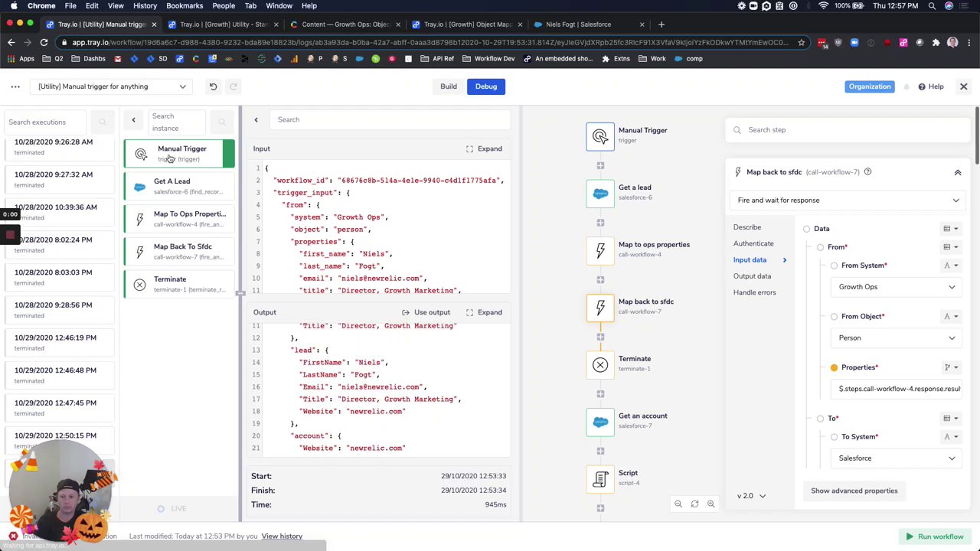Reload the page in Chrome
980x551 pixels.
point(44,43)
